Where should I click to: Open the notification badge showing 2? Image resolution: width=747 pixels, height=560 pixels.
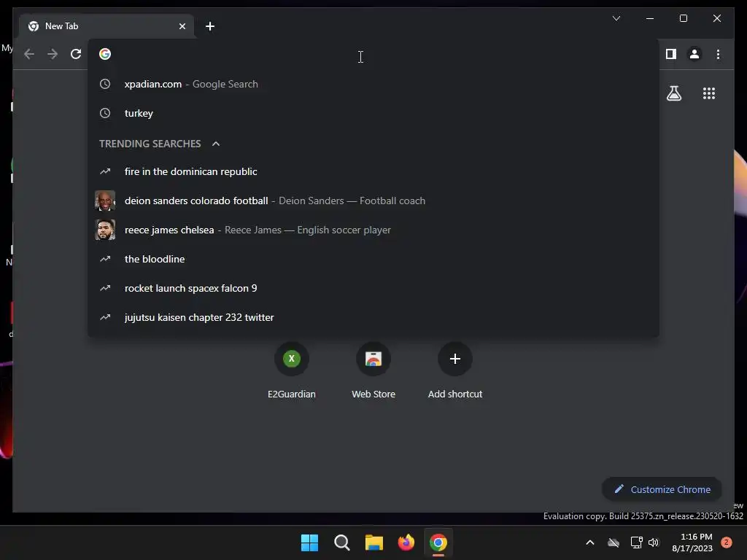726,542
